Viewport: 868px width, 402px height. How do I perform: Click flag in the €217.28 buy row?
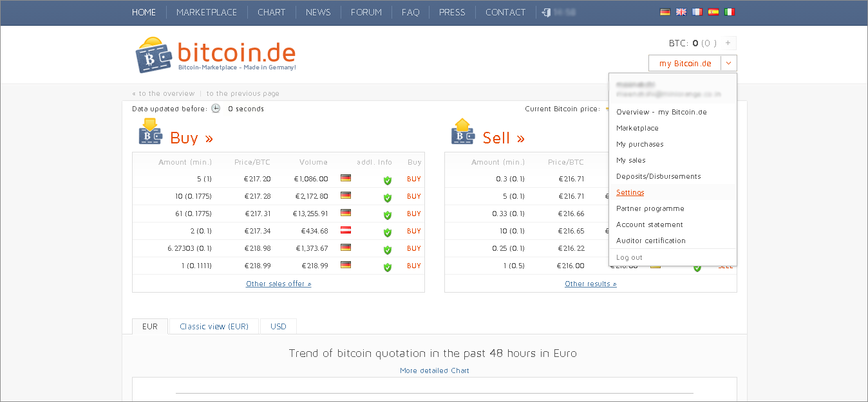(x=346, y=196)
